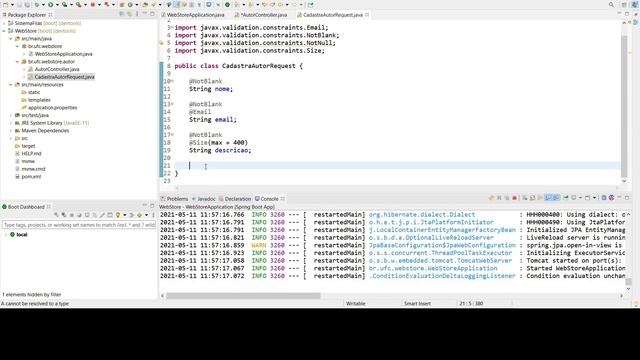Toggle Link with Editor in Package Explorer
This screenshot has width=640, height=360.
pyautogui.click(x=129, y=14)
